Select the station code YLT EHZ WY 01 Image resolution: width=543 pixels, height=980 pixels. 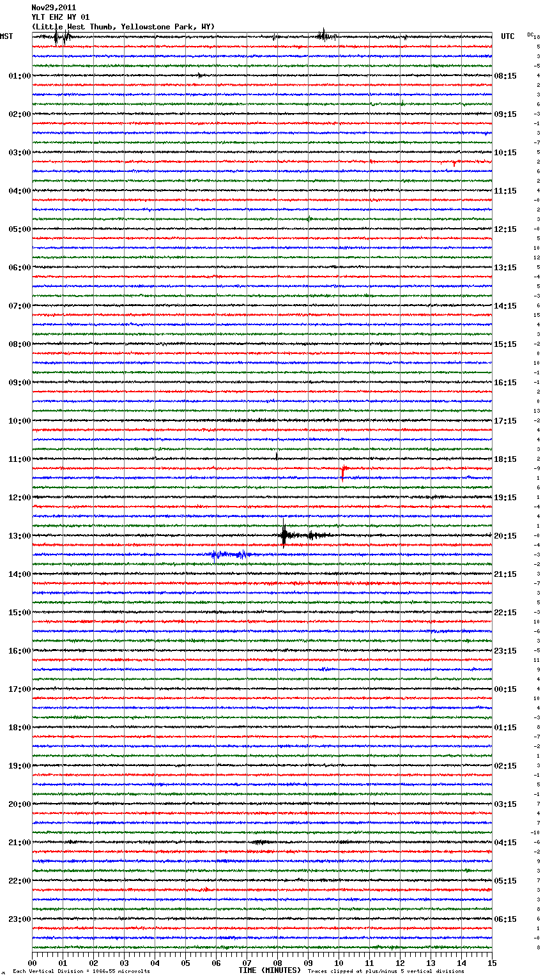point(61,17)
